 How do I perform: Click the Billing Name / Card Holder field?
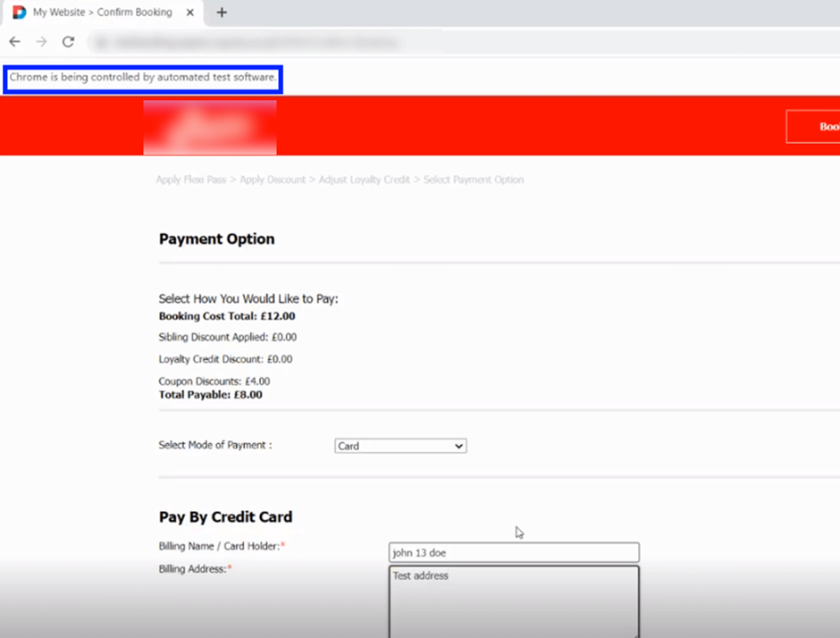(x=514, y=552)
